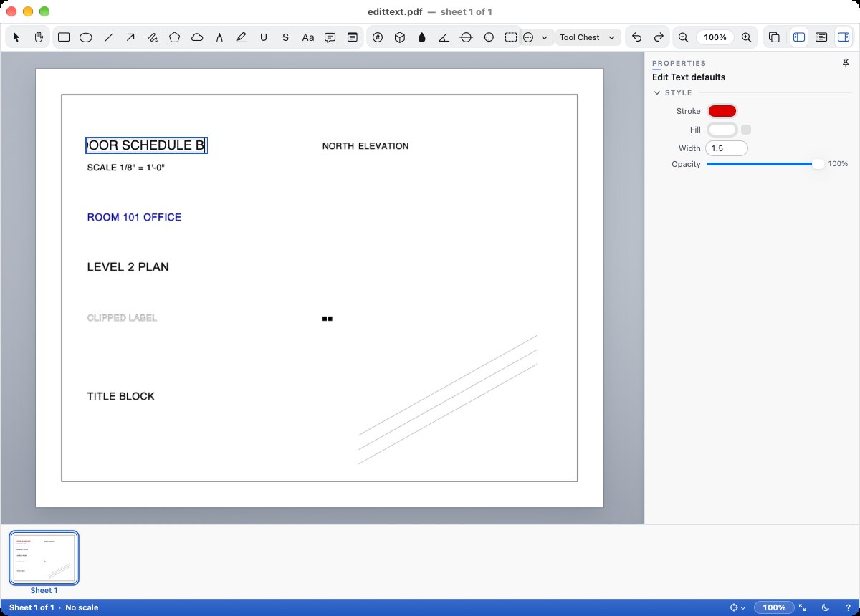Viewport: 860px width, 616px height.
Task: Select the angle measurement tool
Action: coord(444,37)
